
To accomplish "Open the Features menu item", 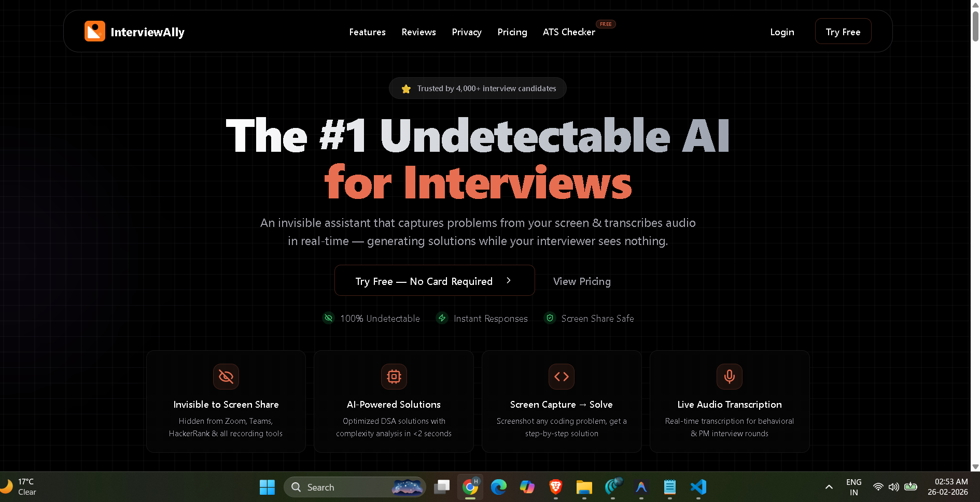I will point(367,32).
